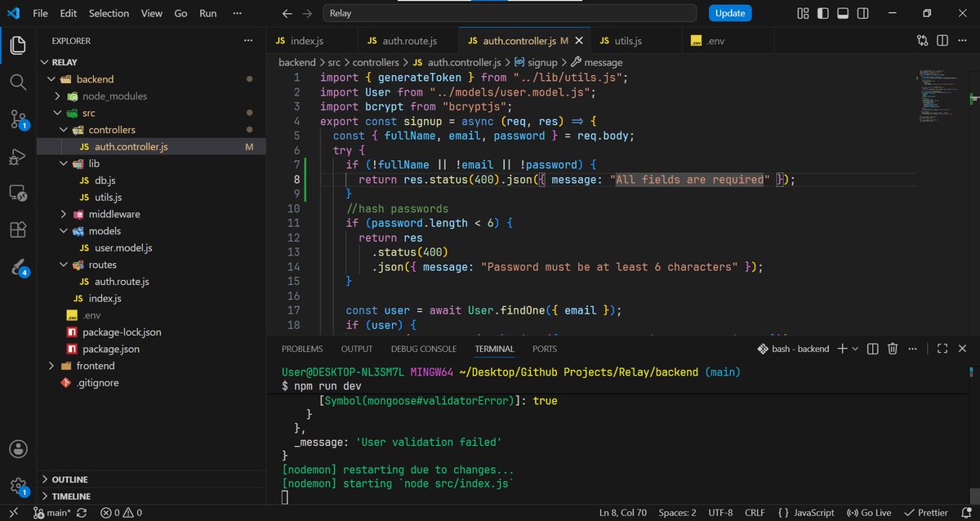Maximize the terminal panel size
Image resolution: width=980 pixels, height=521 pixels.
(x=942, y=349)
